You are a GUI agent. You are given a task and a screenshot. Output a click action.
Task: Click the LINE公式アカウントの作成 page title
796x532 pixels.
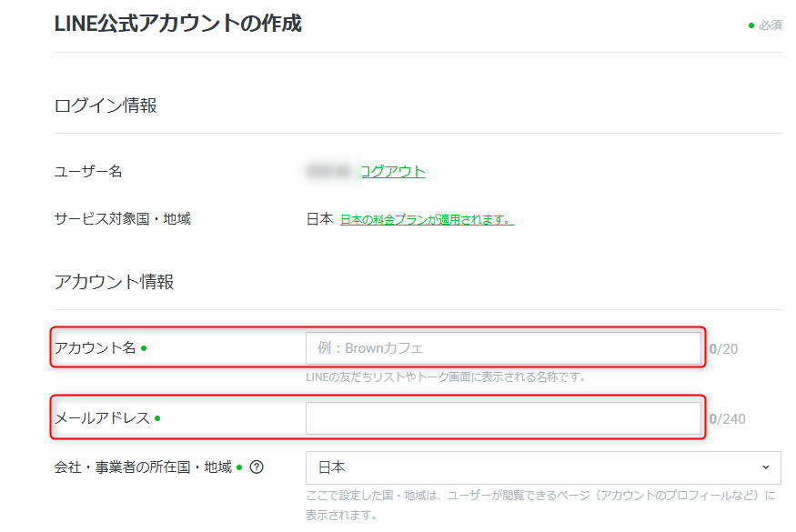177,24
